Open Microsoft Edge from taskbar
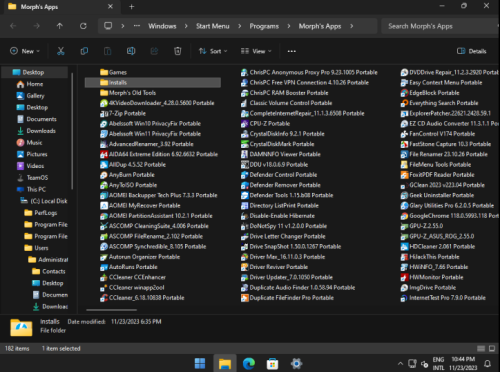Viewport: 500px width, 372px height. tap(249, 364)
